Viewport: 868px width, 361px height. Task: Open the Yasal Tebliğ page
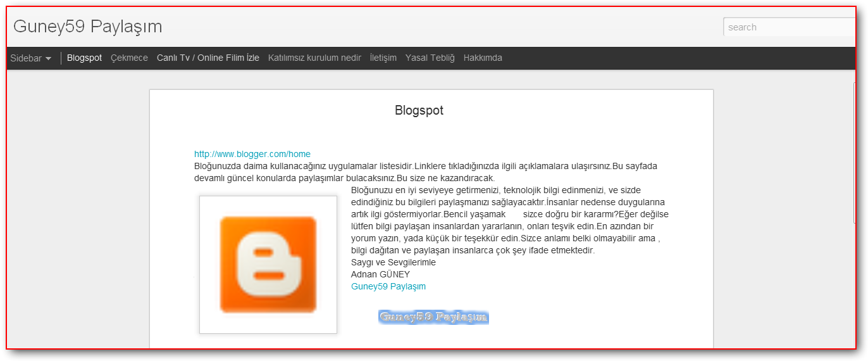tap(430, 58)
